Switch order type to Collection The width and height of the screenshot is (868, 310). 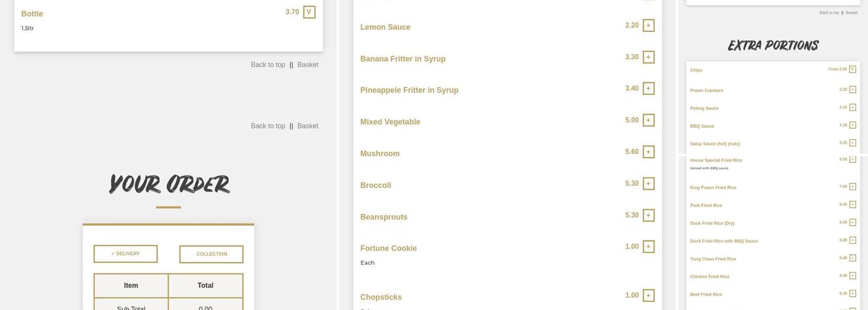tap(211, 254)
